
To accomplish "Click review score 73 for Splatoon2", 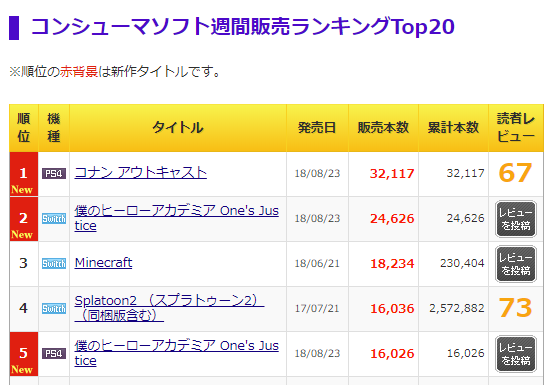I will [x=515, y=308].
